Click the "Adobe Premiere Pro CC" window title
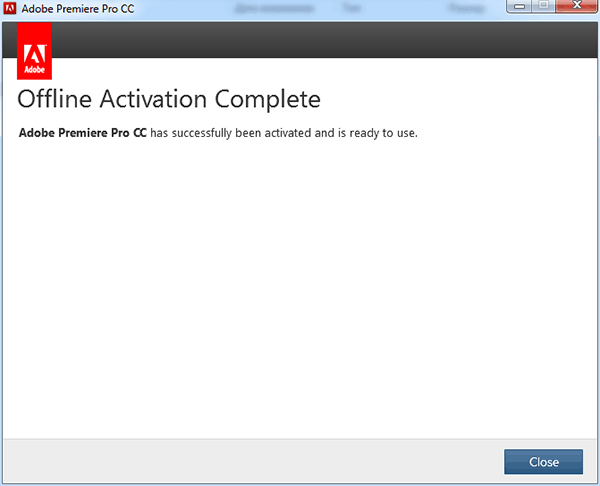Screen dimensions: 600x486 click(78, 9)
